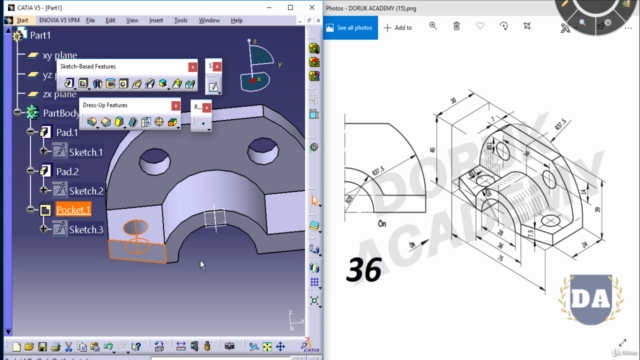Open the Pad tool dropdown arrow
This screenshot has height=360, width=640.
pos(75,88)
